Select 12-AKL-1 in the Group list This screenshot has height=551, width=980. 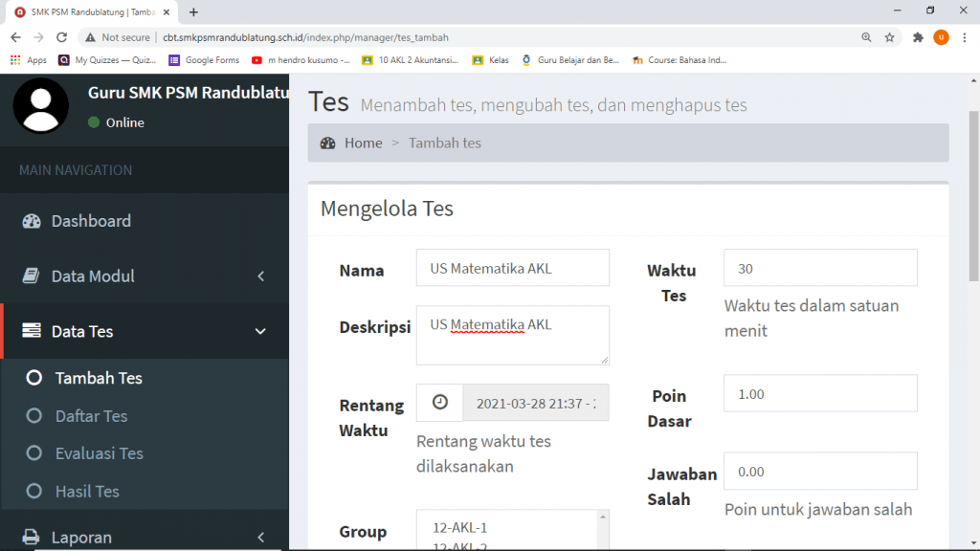pos(460,528)
